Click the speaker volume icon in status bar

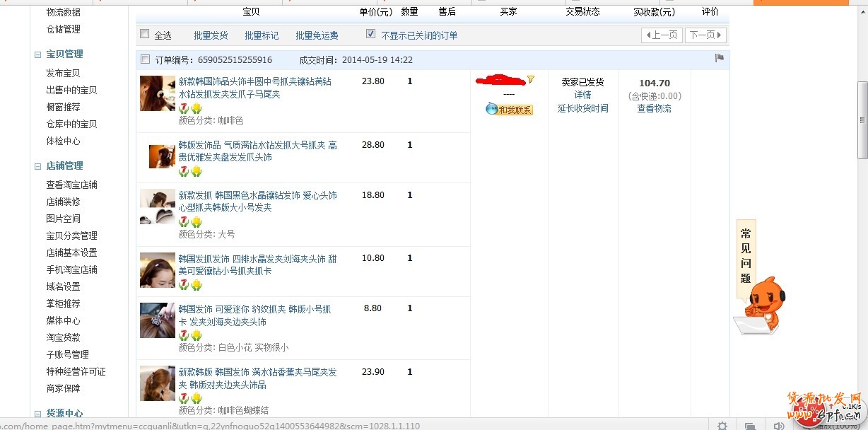point(778,426)
